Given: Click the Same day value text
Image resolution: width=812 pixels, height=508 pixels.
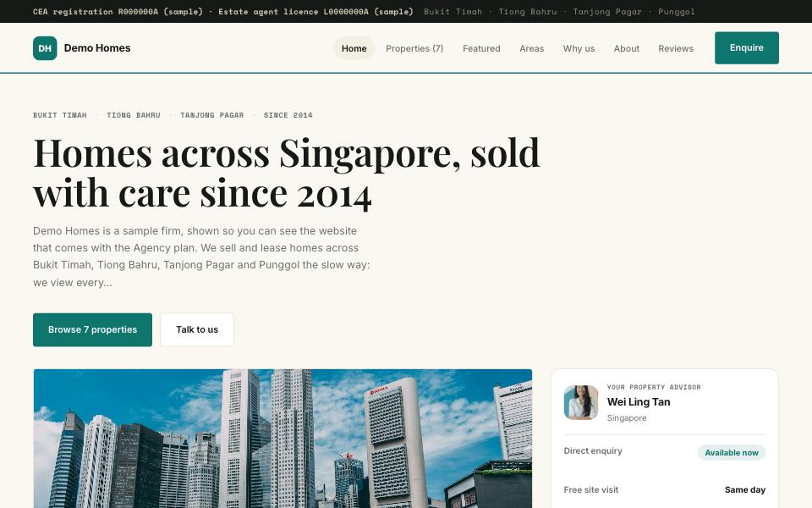Looking at the screenshot, I should [745, 490].
